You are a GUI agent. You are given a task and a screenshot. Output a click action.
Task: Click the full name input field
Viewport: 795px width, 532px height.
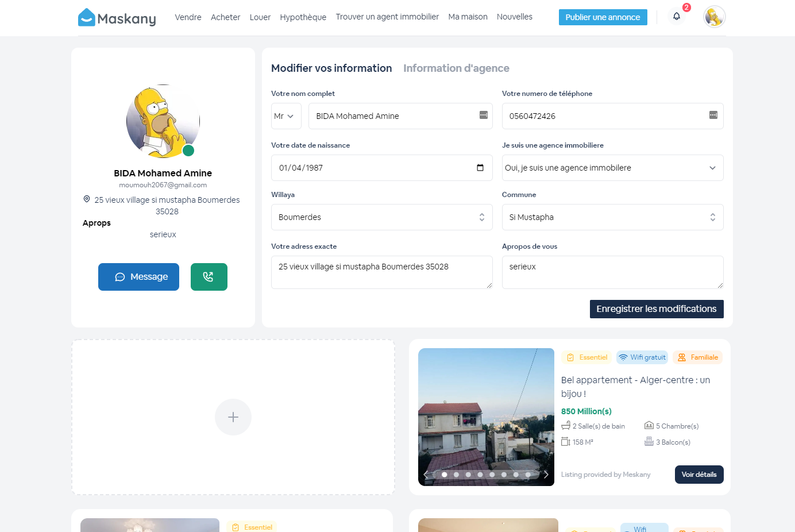(400, 116)
